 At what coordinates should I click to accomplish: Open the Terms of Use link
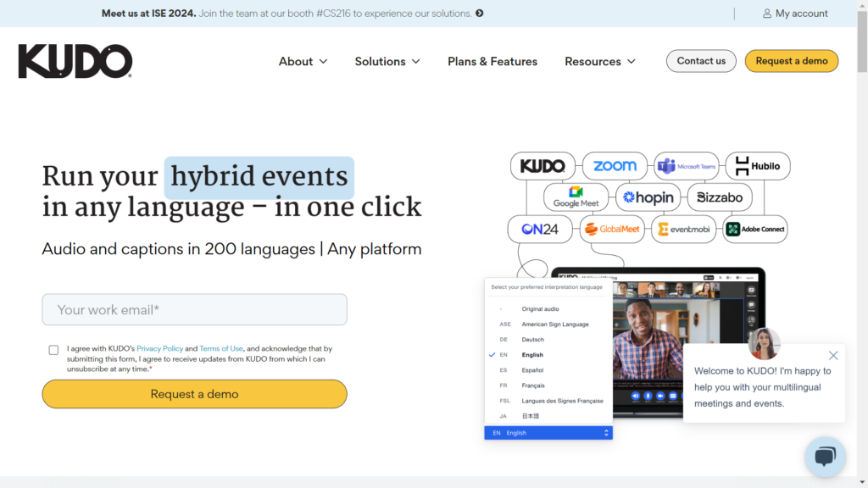coord(221,348)
